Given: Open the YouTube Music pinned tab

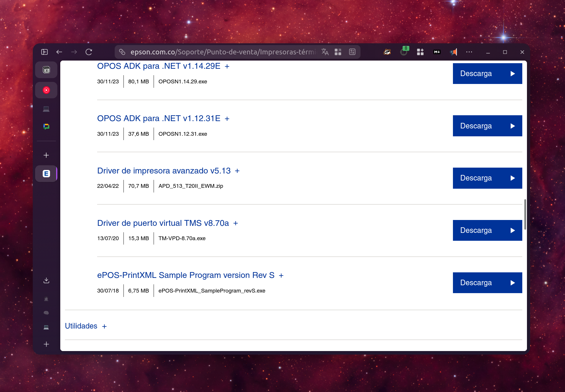Looking at the screenshot, I should point(46,90).
